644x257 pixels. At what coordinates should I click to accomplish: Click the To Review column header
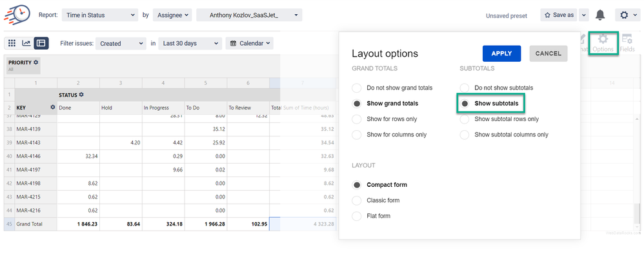coord(248,108)
